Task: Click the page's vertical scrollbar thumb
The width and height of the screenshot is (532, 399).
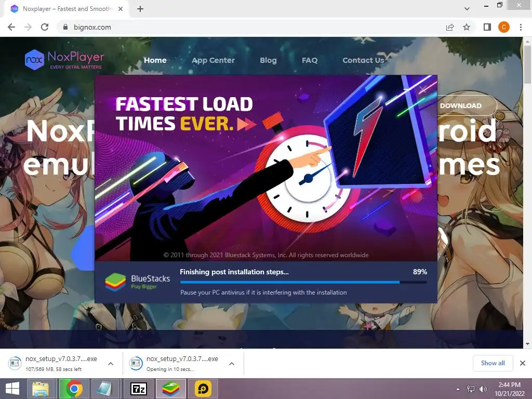Action: point(527,64)
